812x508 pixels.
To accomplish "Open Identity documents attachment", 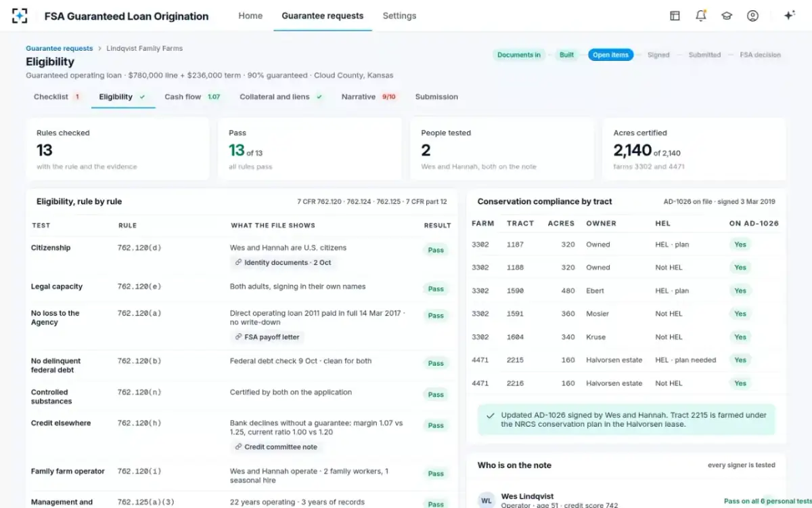I will tap(283, 263).
